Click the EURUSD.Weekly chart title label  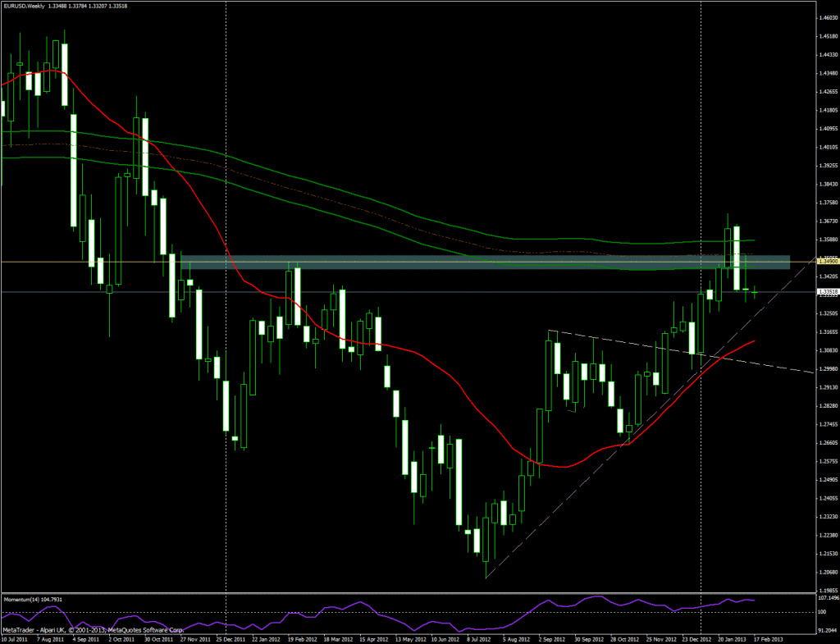pyautogui.click(x=23, y=7)
